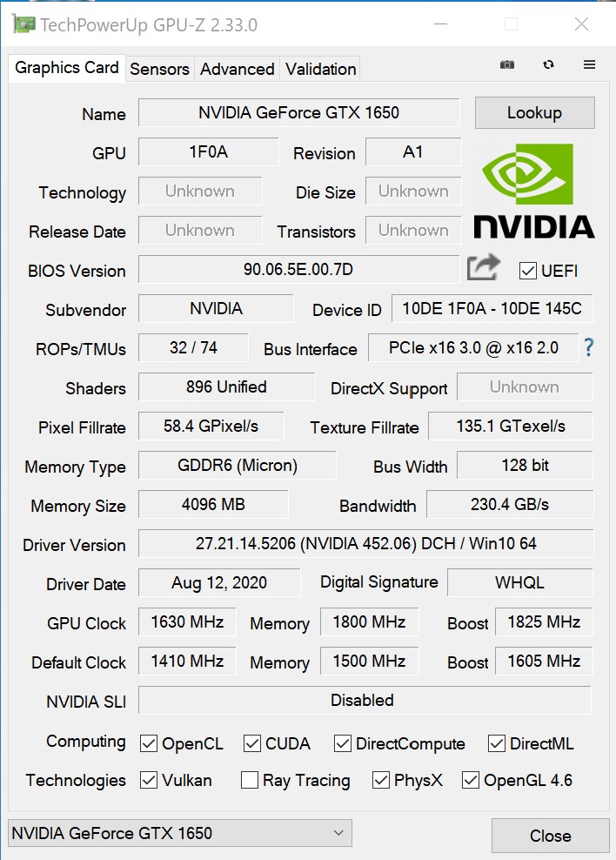Open the Advanced tab

(237, 69)
